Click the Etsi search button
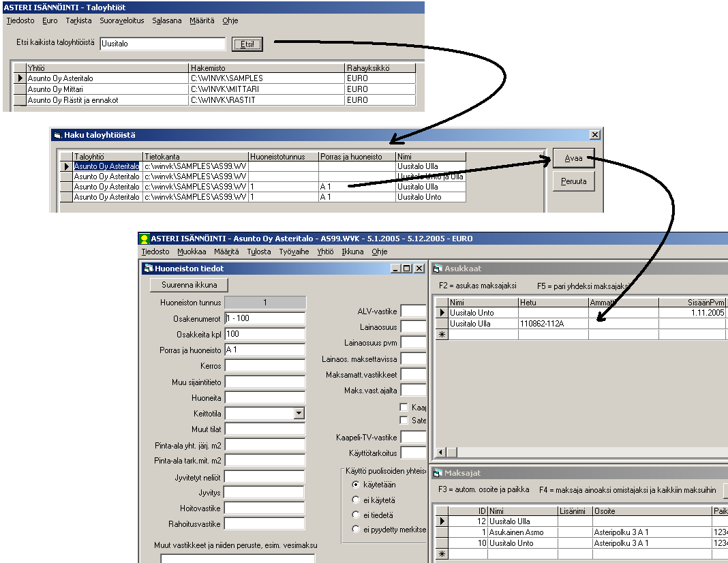Viewport: 728px width, 563px height. tap(247, 44)
